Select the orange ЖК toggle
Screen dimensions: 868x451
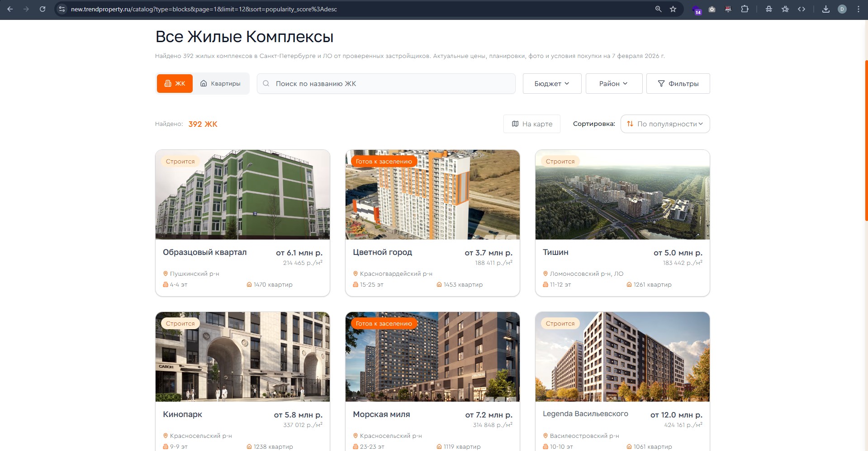pyautogui.click(x=175, y=83)
